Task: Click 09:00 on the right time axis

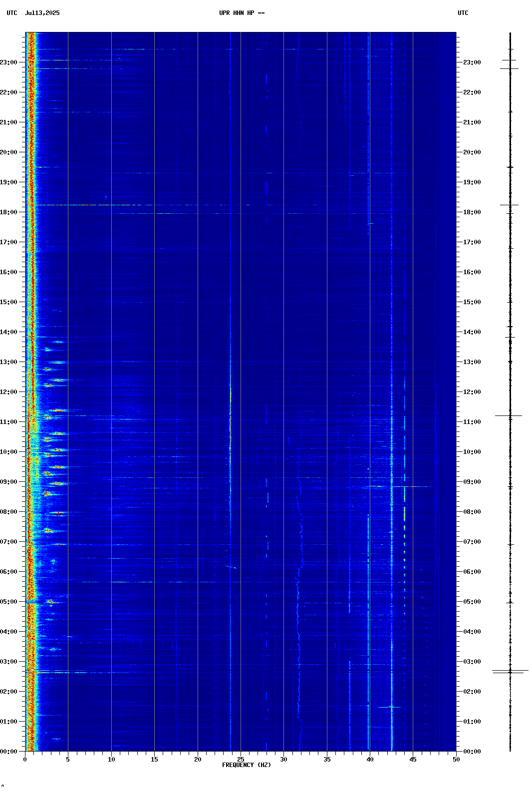Action: pyautogui.click(x=472, y=482)
